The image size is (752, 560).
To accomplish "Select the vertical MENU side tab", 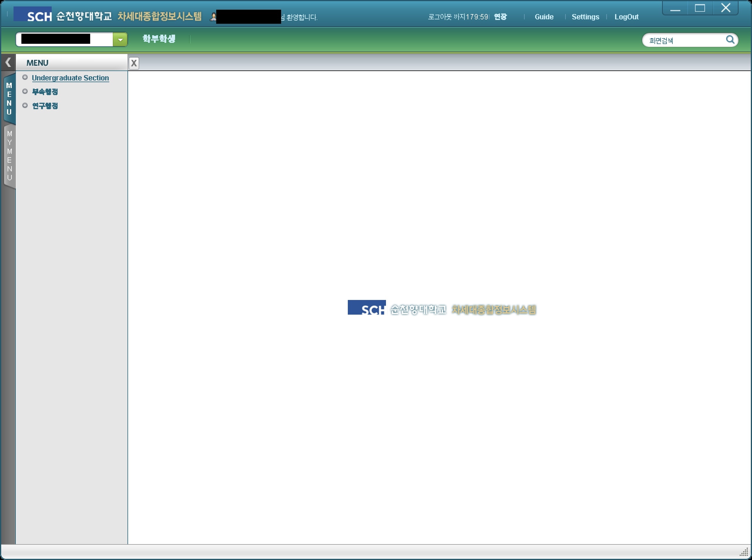I will pyautogui.click(x=9, y=99).
